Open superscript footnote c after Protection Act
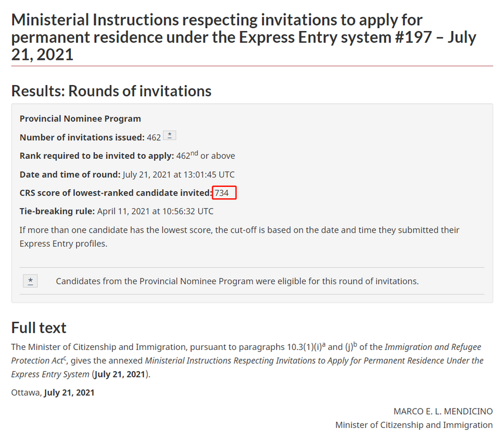Image resolution: width=504 pixels, height=435 pixels. [65, 358]
